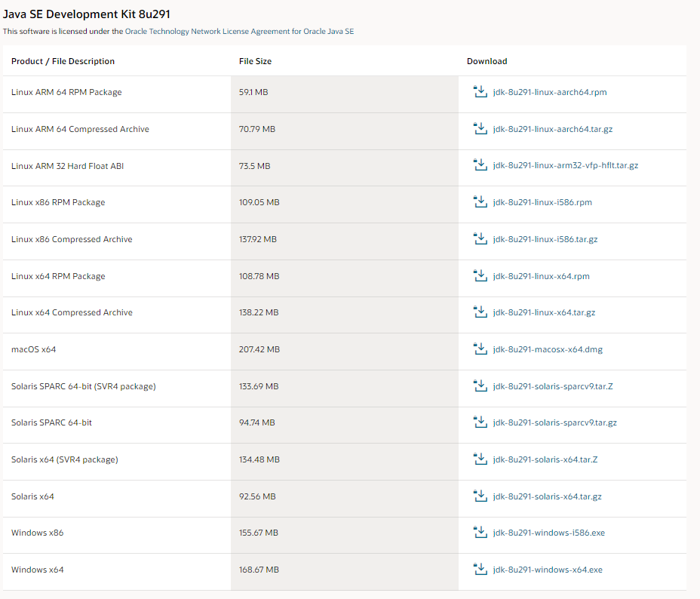The image size is (700, 599).
Task: Click download icon for jdk-8u291-linux-x64.rpm
Action: pos(480,276)
